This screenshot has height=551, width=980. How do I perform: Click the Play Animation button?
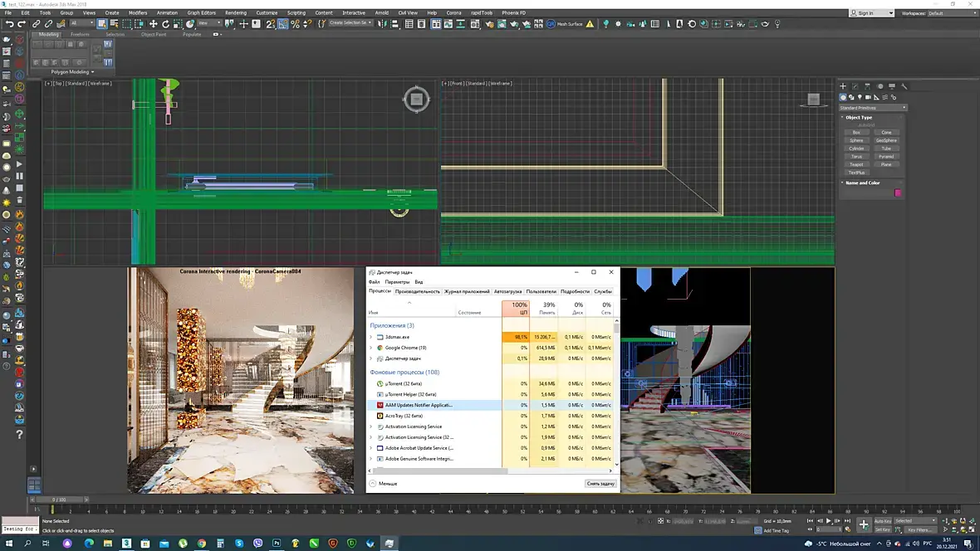828,521
